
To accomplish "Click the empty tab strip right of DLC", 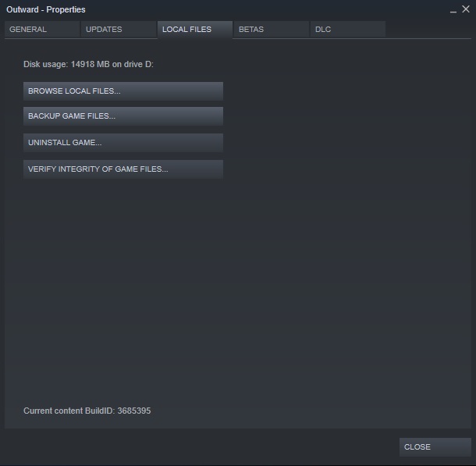I will 429,30.
